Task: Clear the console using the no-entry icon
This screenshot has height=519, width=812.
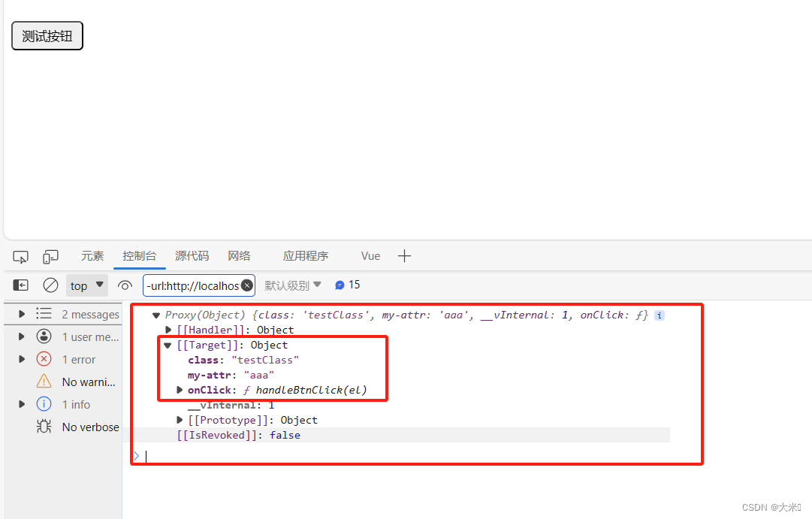Action: 50,285
